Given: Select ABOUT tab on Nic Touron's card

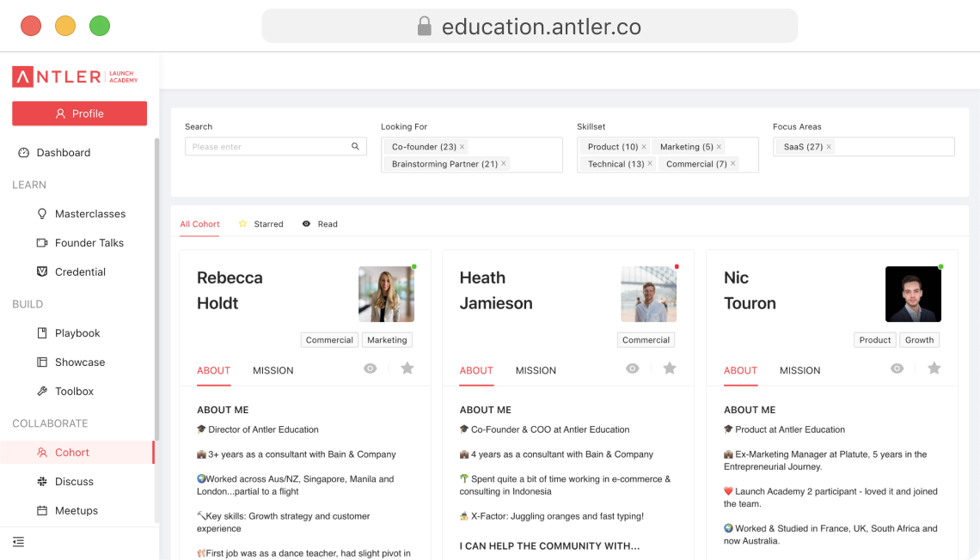Looking at the screenshot, I should 741,370.
